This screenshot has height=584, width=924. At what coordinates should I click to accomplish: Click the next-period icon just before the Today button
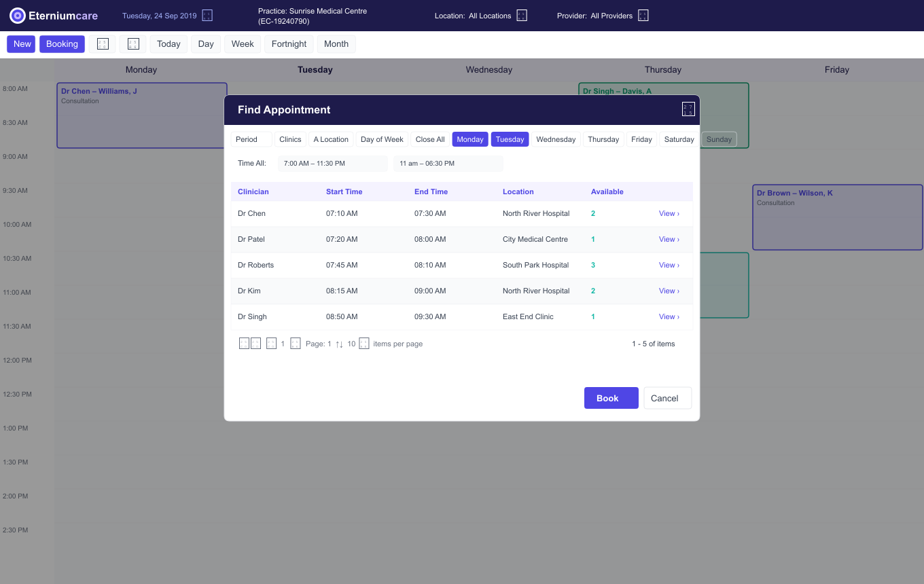click(x=133, y=44)
